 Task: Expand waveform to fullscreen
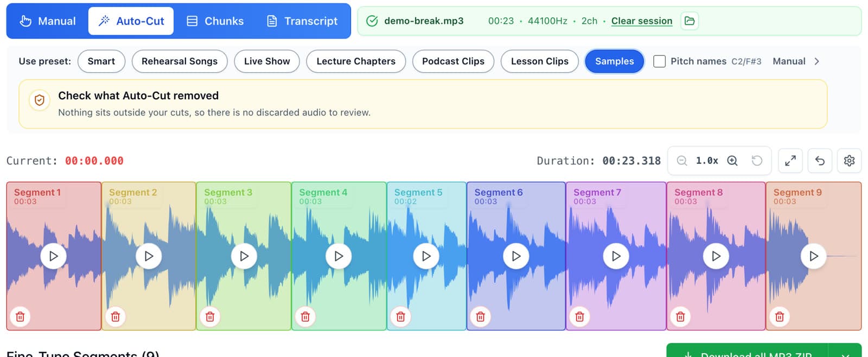pos(790,161)
